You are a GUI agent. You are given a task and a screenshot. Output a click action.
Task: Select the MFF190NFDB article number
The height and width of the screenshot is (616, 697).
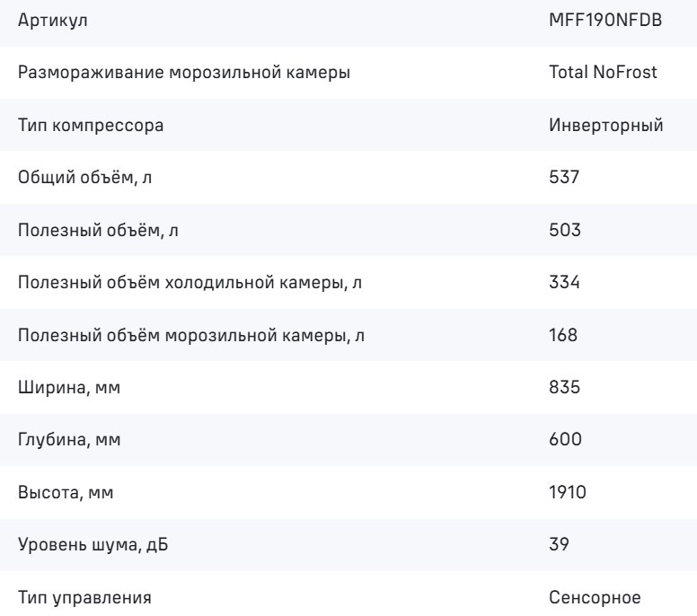pos(605,20)
